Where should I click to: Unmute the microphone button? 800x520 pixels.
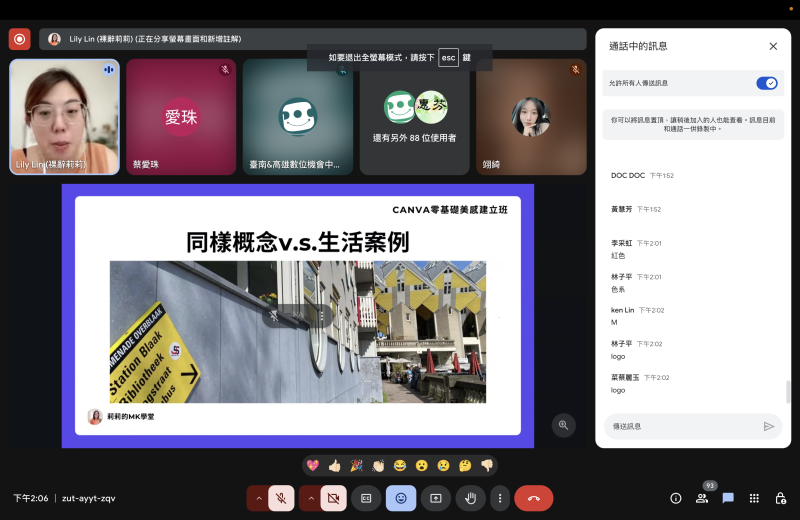pos(281,499)
